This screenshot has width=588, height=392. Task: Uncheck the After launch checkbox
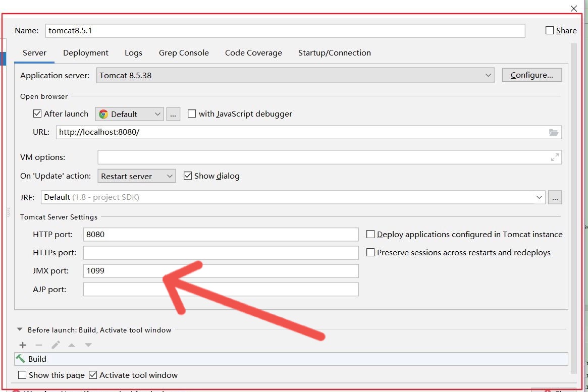pyautogui.click(x=37, y=114)
